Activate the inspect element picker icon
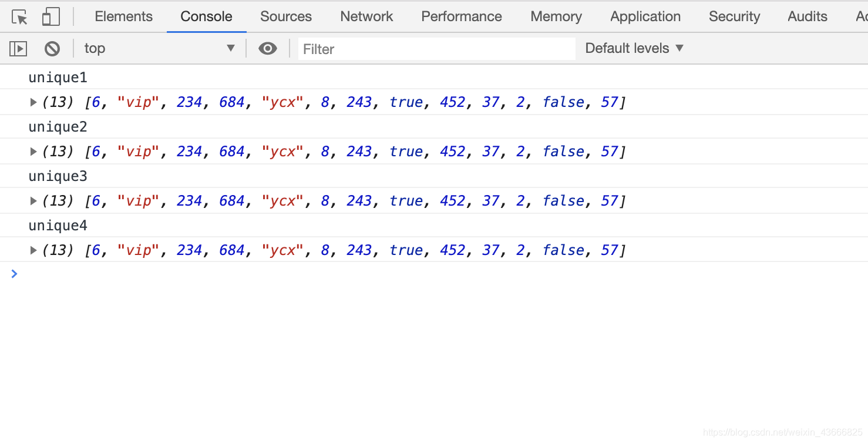The image size is (868, 443). click(x=19, y=17)
